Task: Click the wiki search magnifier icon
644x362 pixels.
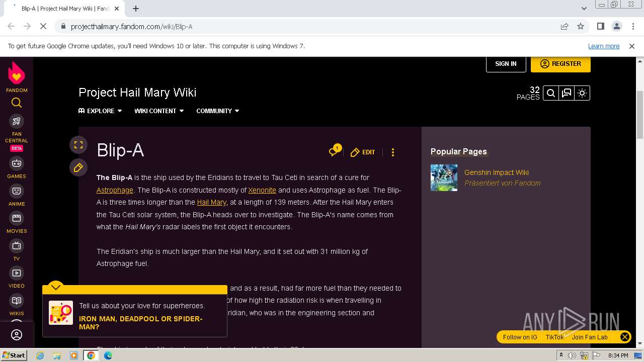Action: coord(551,93)
